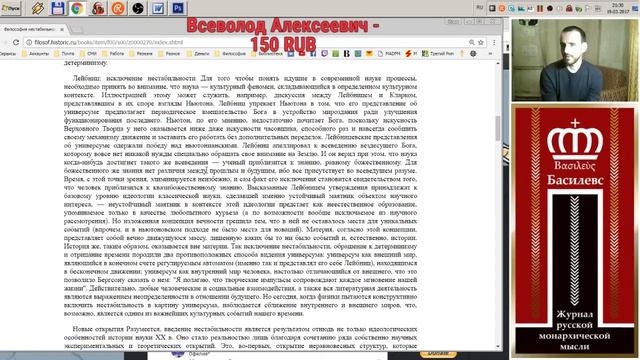640x360 pixels.
Task: Open the Третий Рим bookmark
Action: (438, 53)
